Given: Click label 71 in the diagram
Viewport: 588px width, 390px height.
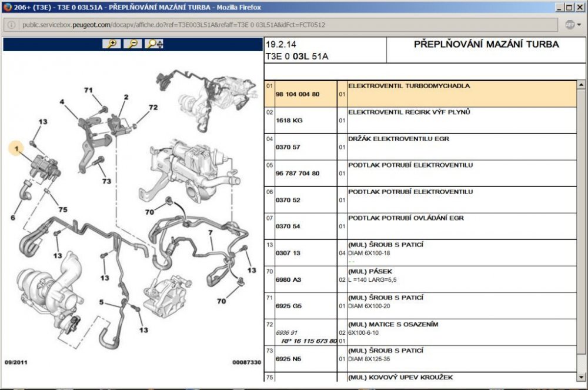Looking at the screenshot, I should [88, 90].
